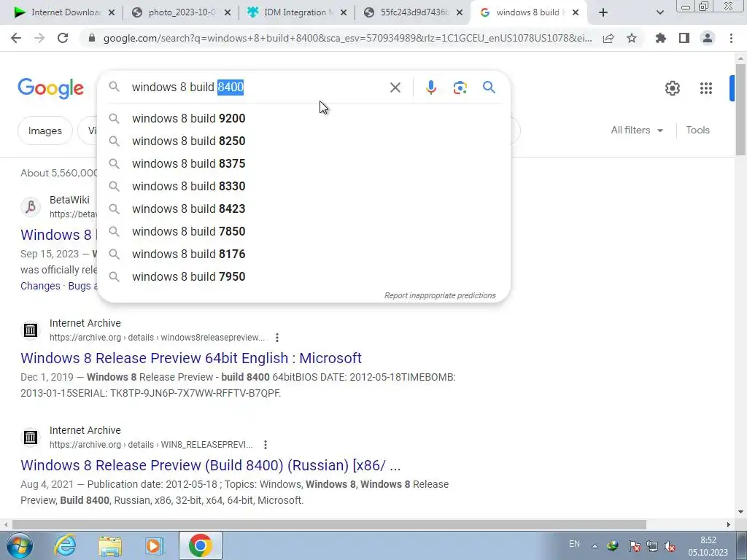Image resolution: width=747 pixels, height=560 pixels.
Task: Open the Extensions puzzle icon
Action: coord(661,38)
